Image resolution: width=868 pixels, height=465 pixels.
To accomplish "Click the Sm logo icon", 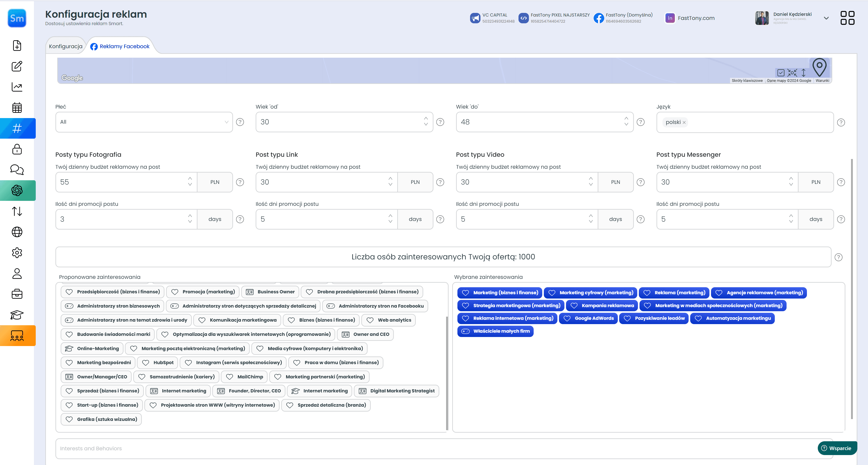I will click(17, 18).
